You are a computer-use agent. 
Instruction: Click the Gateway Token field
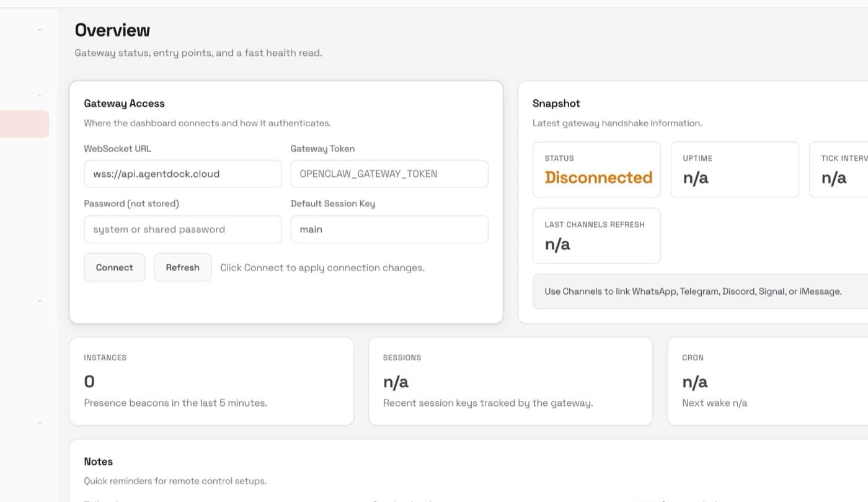point(389,174)
